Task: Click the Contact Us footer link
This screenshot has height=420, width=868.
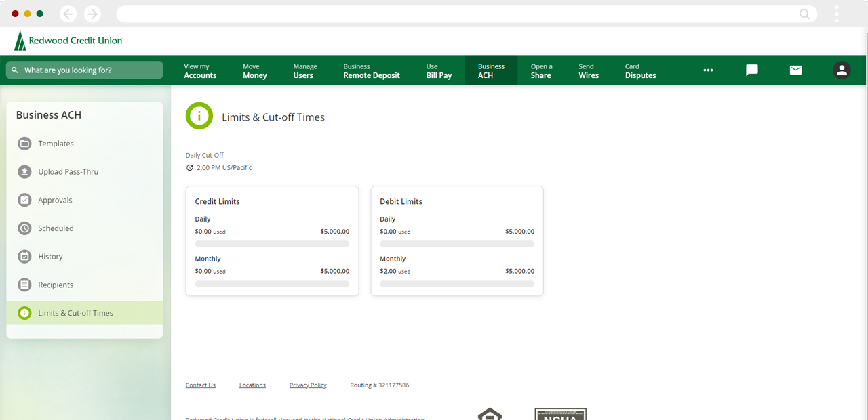Action: point(201,385)
